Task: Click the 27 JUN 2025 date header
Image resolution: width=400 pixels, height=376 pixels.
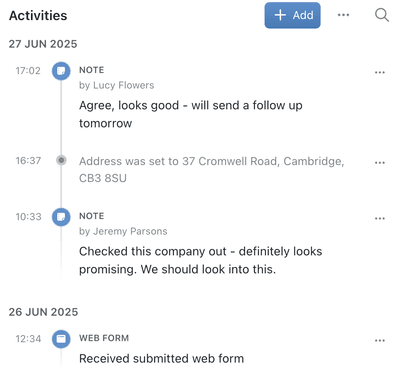Action: (x=43, y=44)
